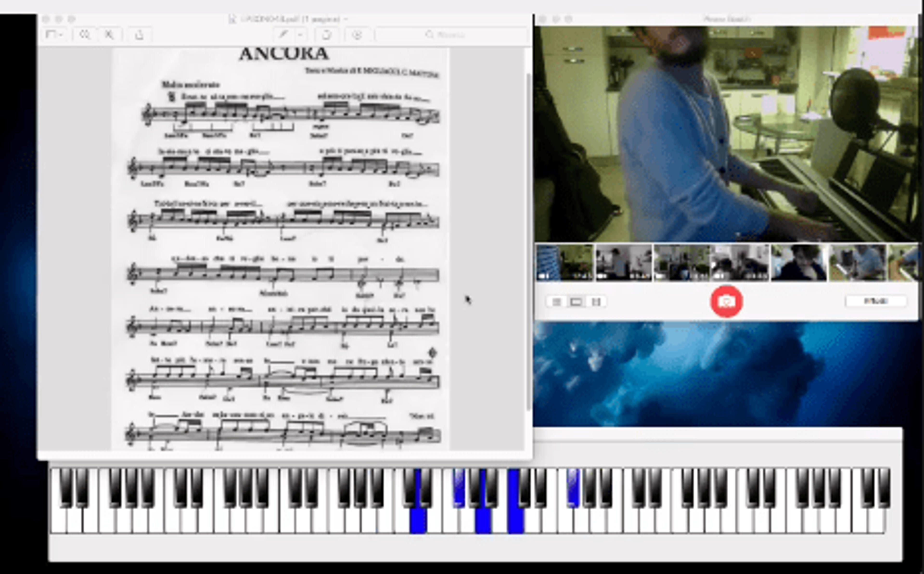Switch Photo Booth to single photo mode

[576, 302]
